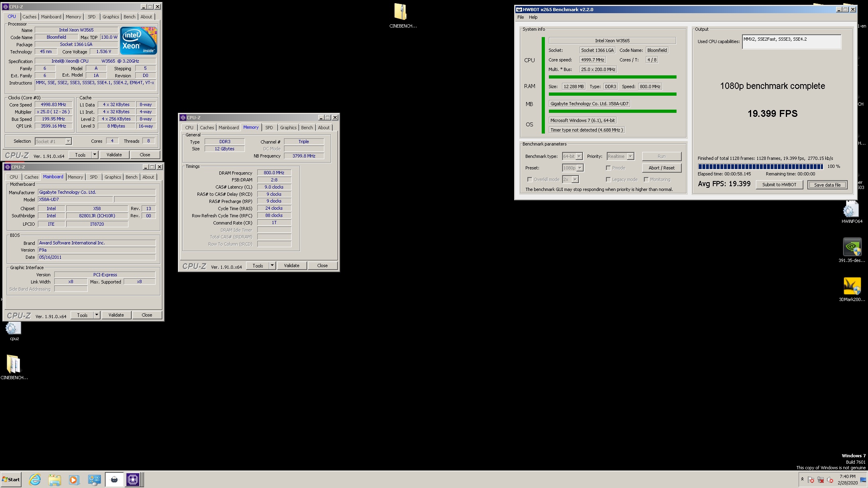Screen dimensions: 868x488
Task: Open Tools dropdown arrow in the CPU tab window
Action: [95, 155]
